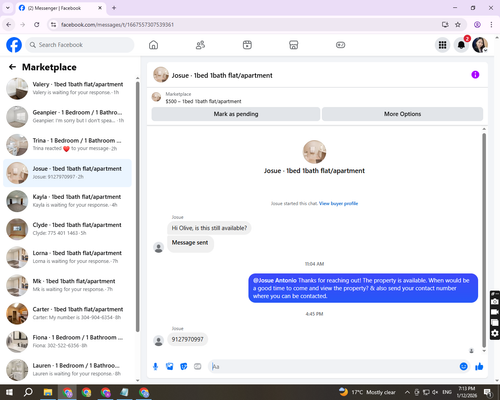Open Geanpier 1 Bedroom conversation

pos(68,117)
